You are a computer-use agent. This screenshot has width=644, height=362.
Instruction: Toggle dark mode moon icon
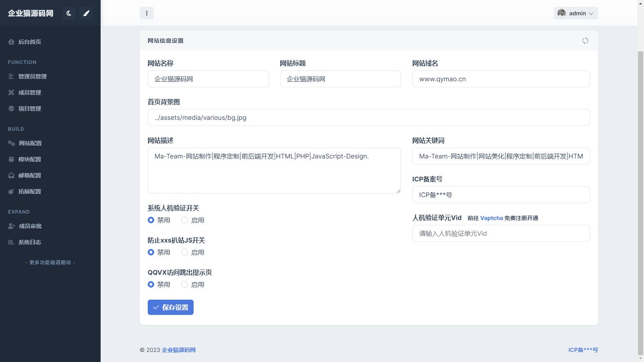[69, 13]
